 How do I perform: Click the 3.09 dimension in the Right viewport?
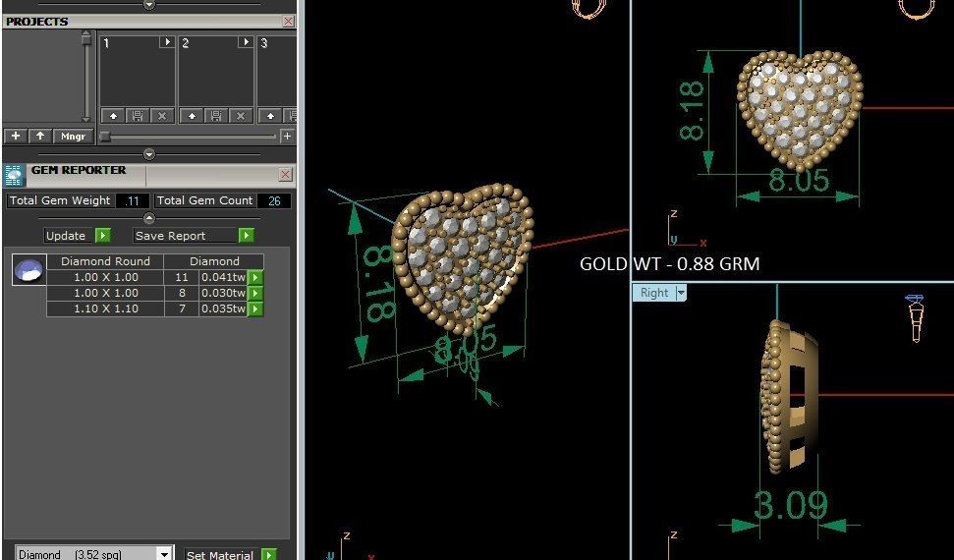(x=790, y=505)
